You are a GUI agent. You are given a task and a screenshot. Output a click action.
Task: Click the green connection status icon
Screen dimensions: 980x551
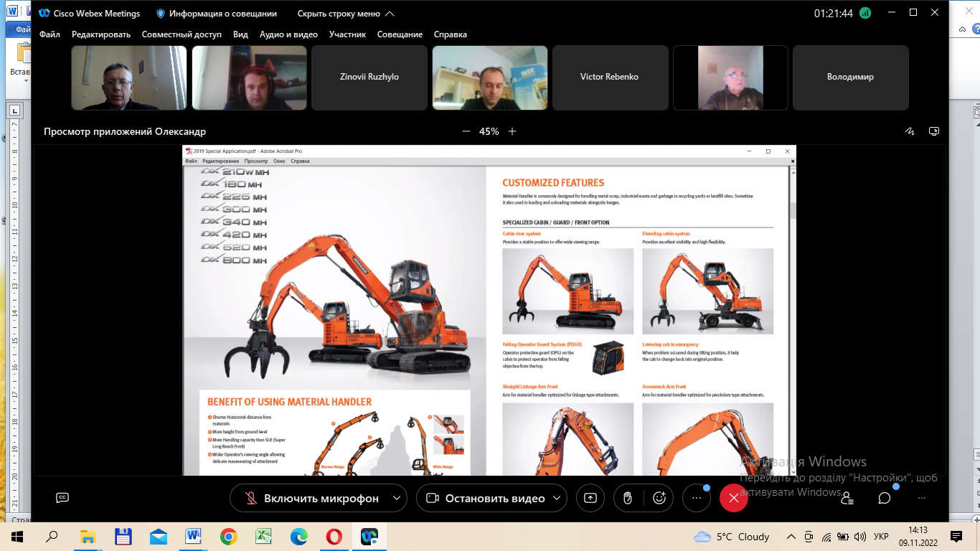point(865,13)
